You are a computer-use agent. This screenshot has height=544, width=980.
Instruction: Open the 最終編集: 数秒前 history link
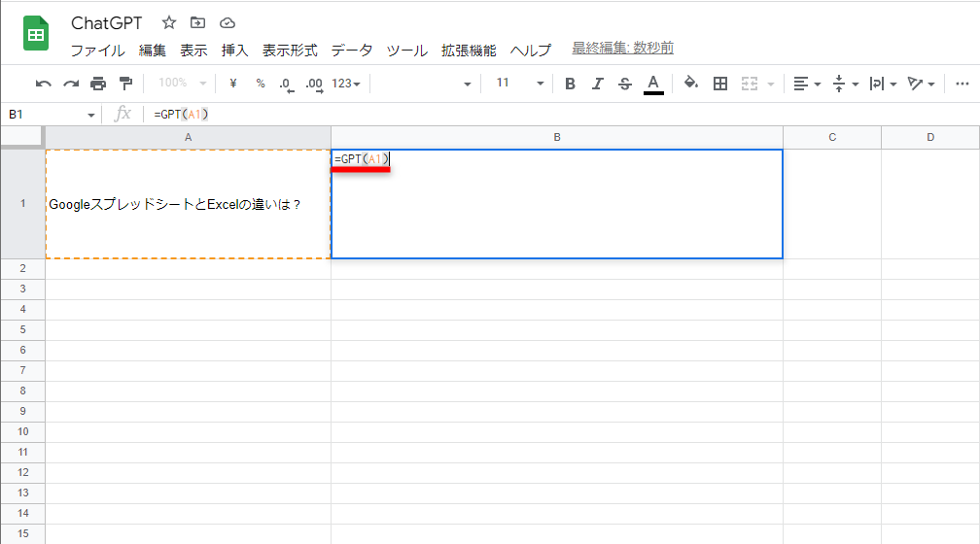(x=622, y=49)
